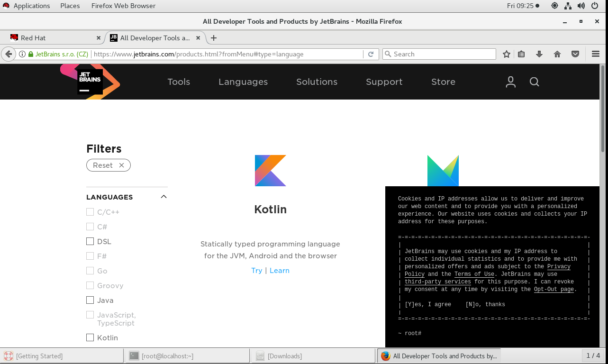This screenshot has width=608, height=364.
Task: Toggle the Groovy language checkbox
Action: 90,285
